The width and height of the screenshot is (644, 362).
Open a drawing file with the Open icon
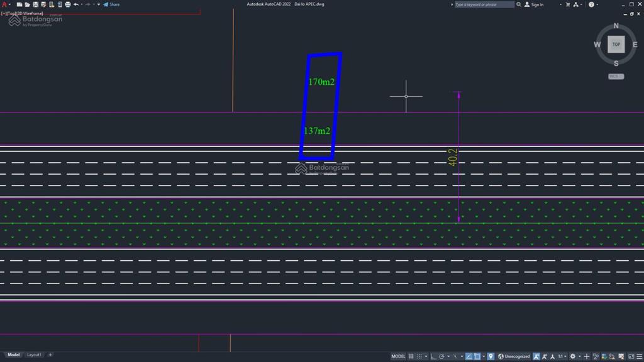pos(28,4)
